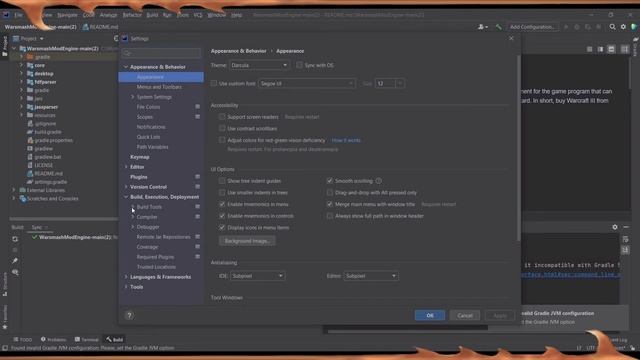Open the Analyze menu
The image size is (640, 360).
click(x=108, y=15)
